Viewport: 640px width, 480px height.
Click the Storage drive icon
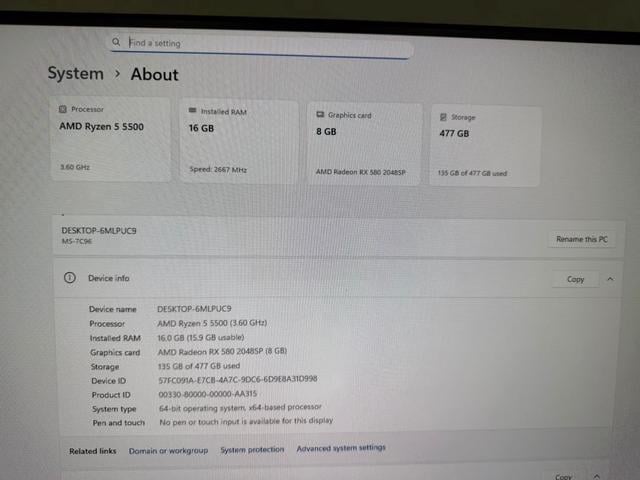pos(443,117)
